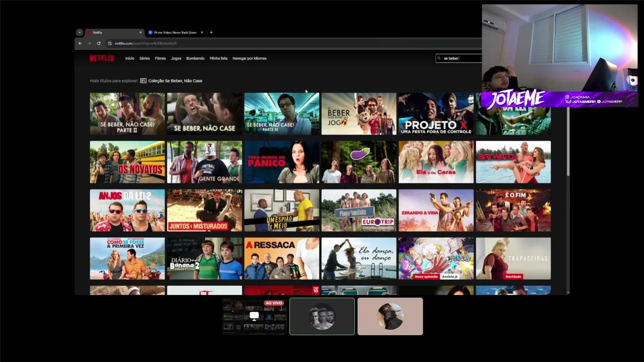Viewport: 644px width, 362px height.
Task: Open É o Fim thumbnail
Action: 513,210
